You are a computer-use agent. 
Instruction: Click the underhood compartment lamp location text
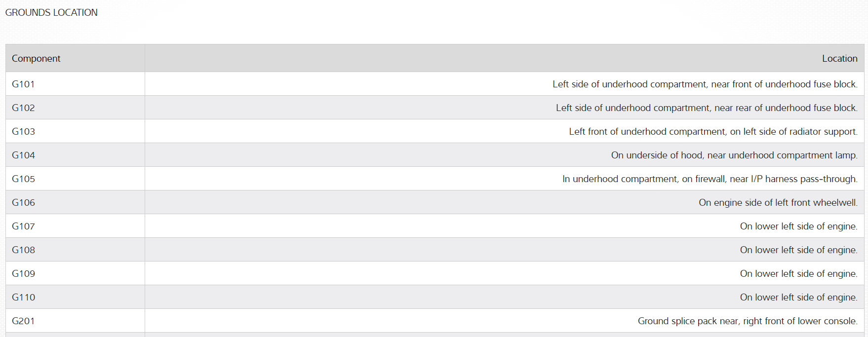tap(734, 155)
